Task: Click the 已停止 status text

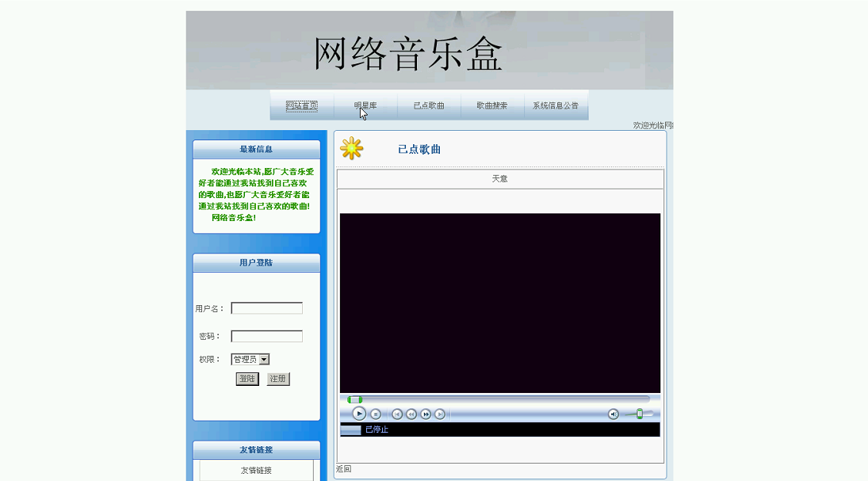Action: (377, 429)
